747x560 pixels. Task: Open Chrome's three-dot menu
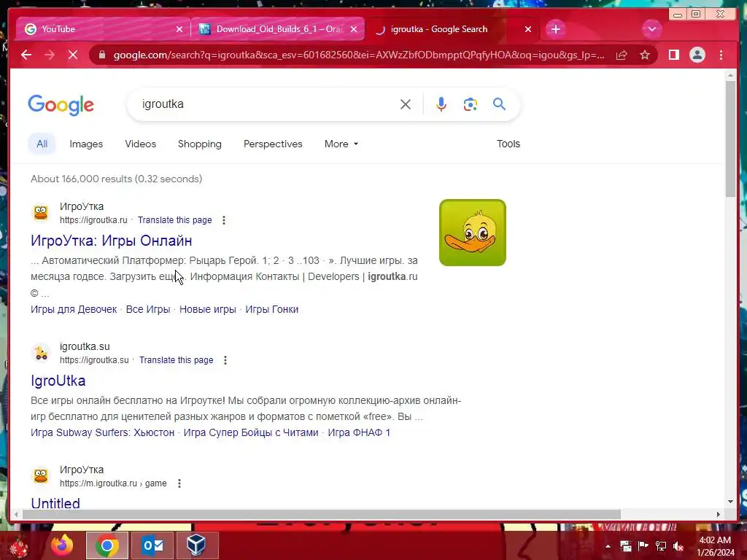tap(721, 55)
